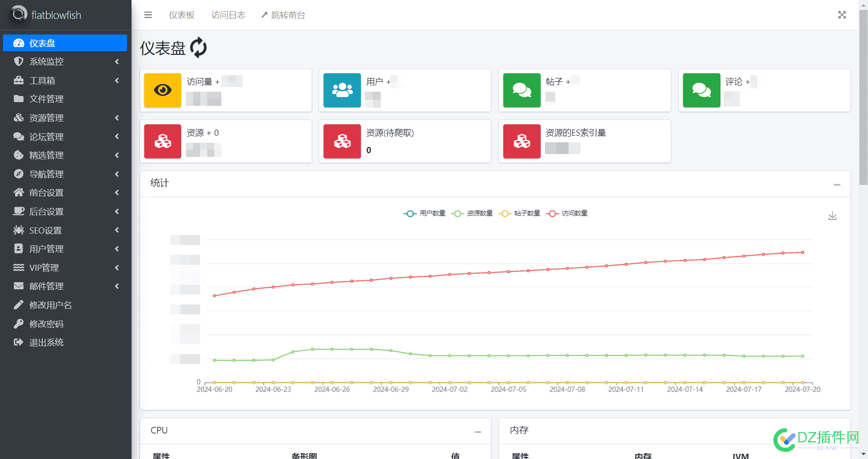Click the flatblowfish brand name
The height and width of the screenshot is (459, 868).
coord(56,15)
